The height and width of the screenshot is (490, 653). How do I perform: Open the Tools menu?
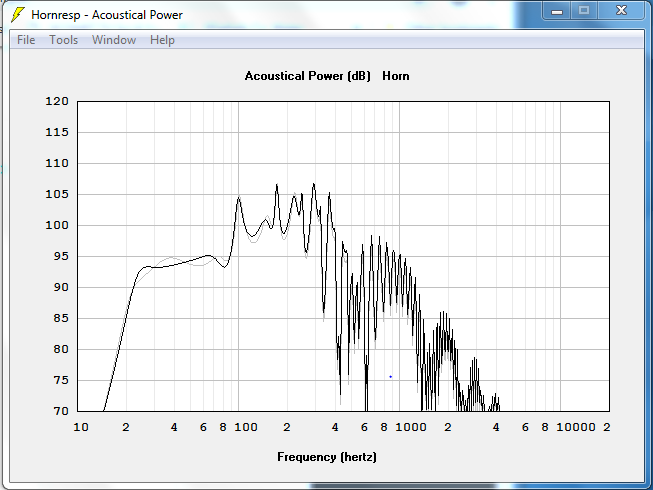coord(63,40)
